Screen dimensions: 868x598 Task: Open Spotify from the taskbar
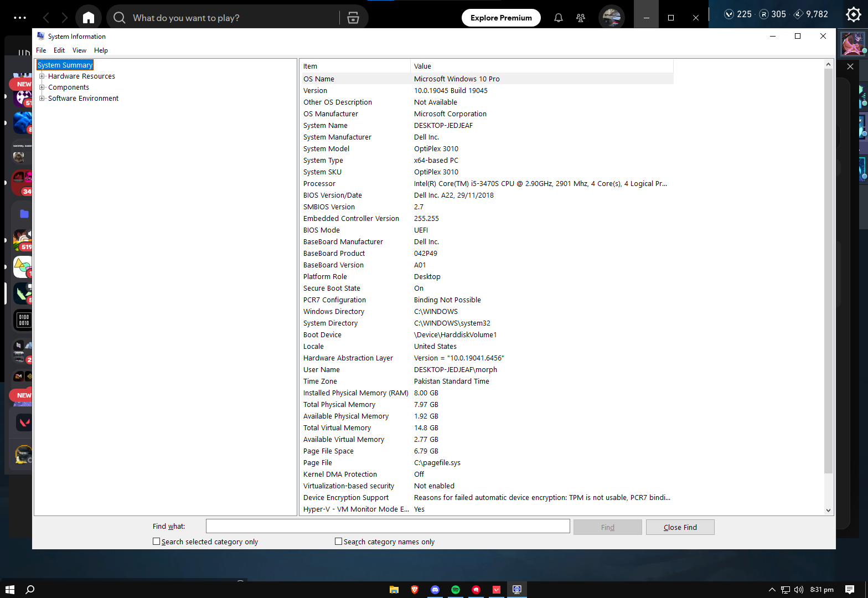(456, 590)
